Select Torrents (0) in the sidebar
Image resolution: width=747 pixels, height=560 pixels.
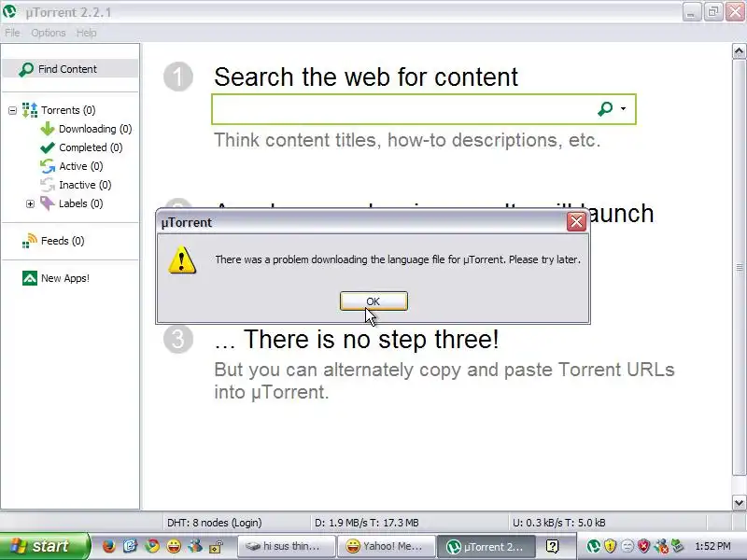68,110
